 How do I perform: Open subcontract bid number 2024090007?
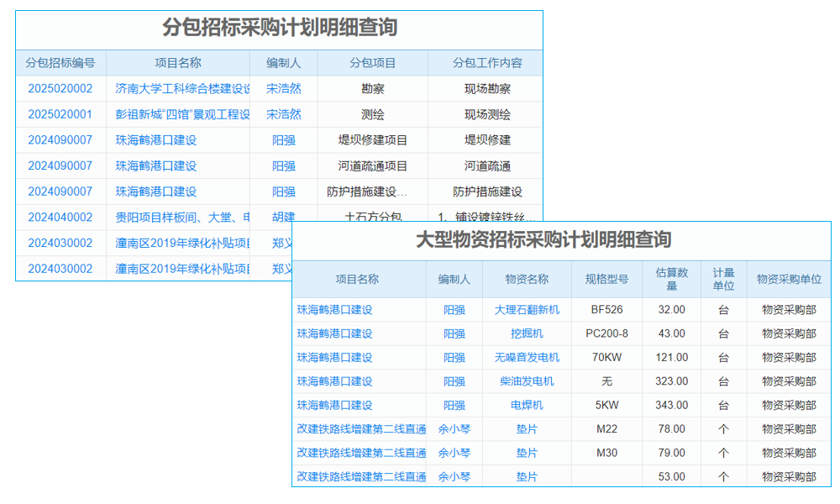tap(60, 140)
